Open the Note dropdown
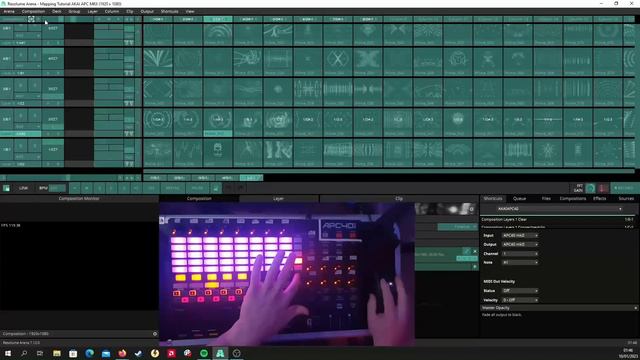This screenshot has width=640, height=360. click(x=520, y=262)
